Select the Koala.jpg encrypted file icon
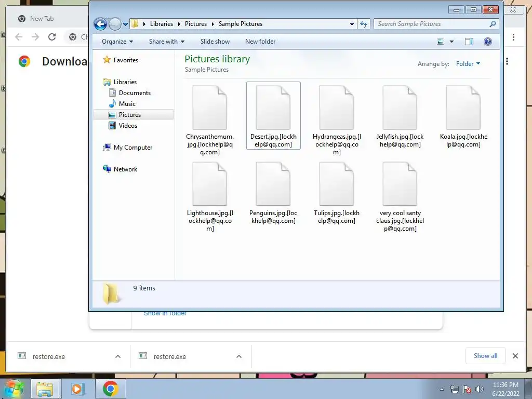 (463, 107)
